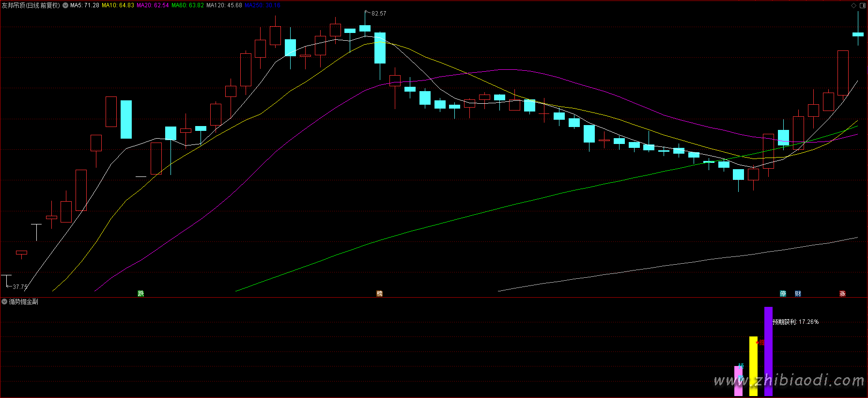Click the 预期获利: 17.26% text
Viewport: 868px width, 398px height.
point(795,322)
